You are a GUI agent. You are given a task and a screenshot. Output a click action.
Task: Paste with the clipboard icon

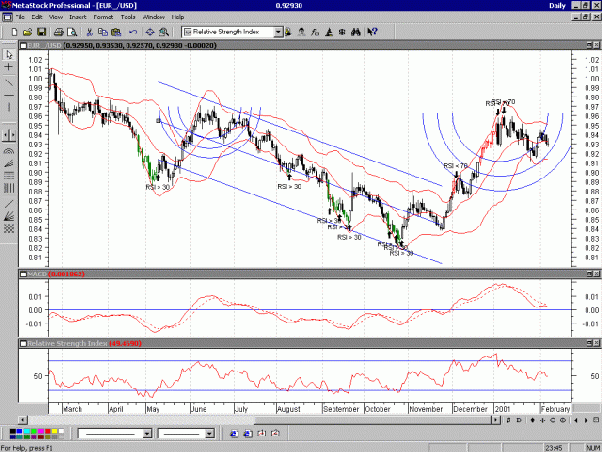[116, 32]
